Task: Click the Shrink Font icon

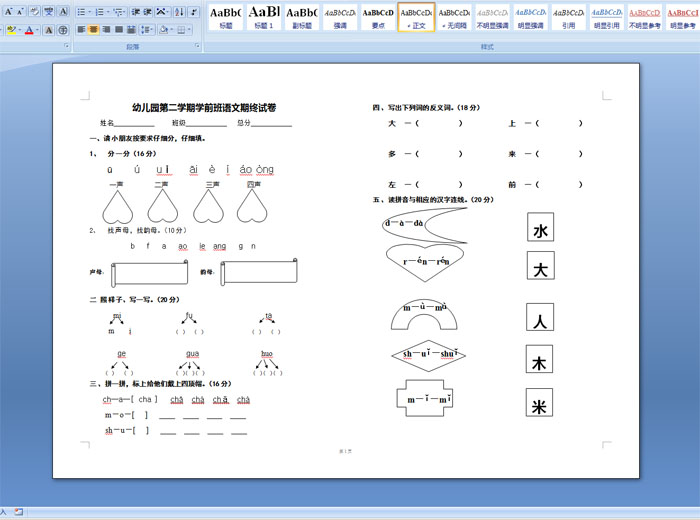Action: coord(20,12)
